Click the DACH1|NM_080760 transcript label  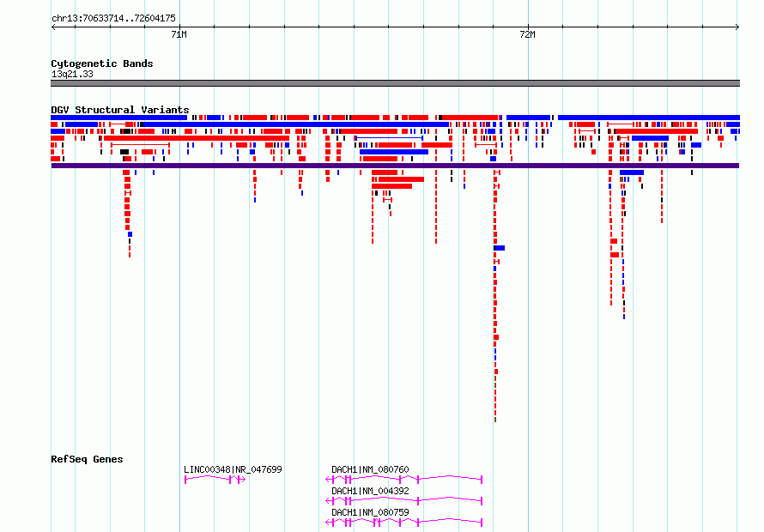pyautogui.click(x=370, y=469)
